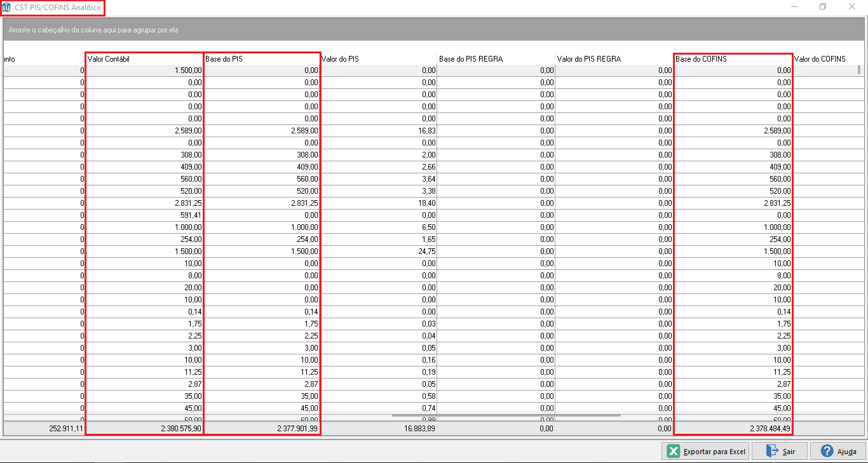Click the Exportar para Excel button

click(x=706, y=451)
